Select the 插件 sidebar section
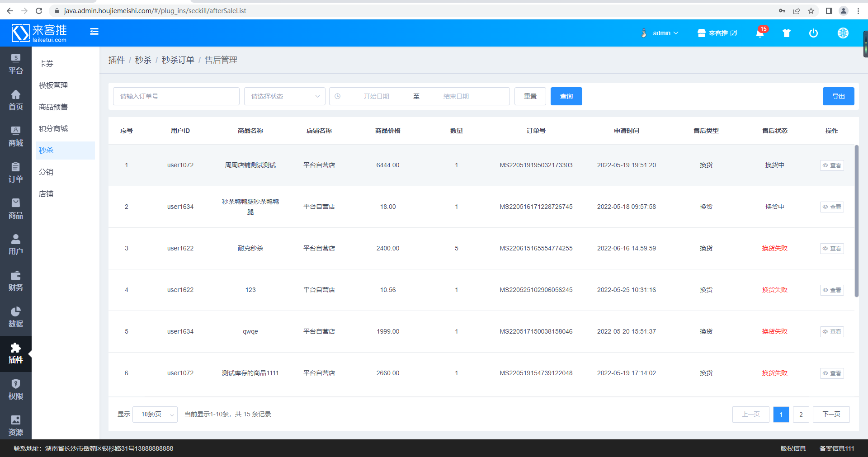This screenshot has width=868, height=457. (x=16, y=353)
